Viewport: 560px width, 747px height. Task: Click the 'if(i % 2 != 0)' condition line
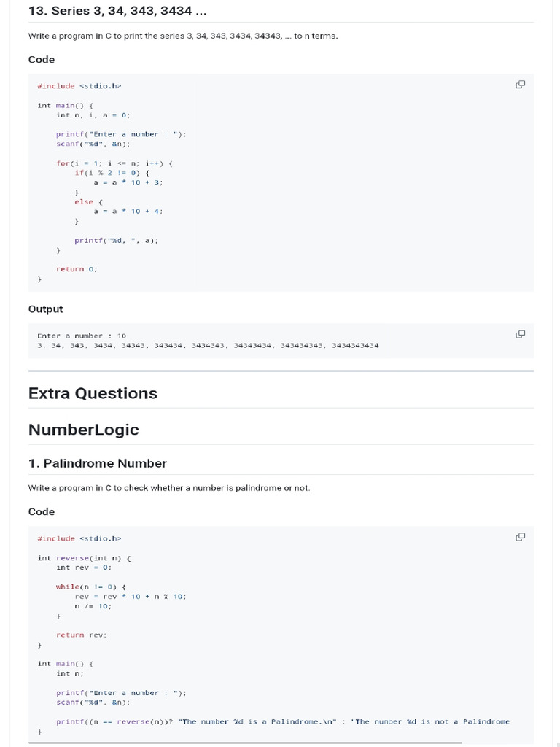[112, 173]
